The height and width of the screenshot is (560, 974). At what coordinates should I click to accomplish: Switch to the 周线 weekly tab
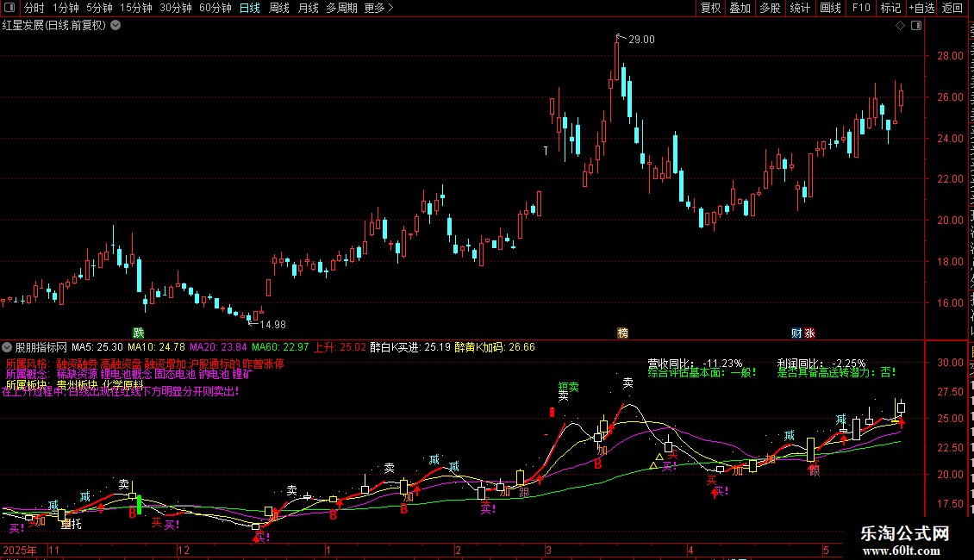tap(279, 8)
